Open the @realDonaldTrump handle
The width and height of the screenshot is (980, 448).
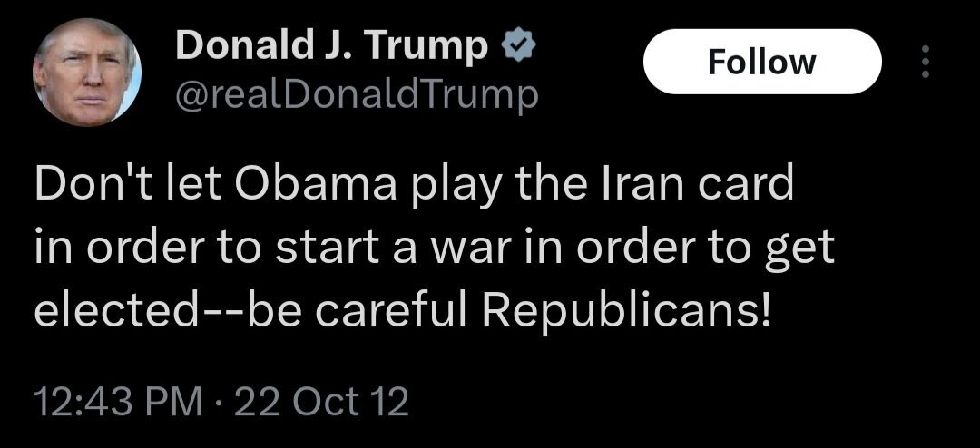click(x=357, y=94)
